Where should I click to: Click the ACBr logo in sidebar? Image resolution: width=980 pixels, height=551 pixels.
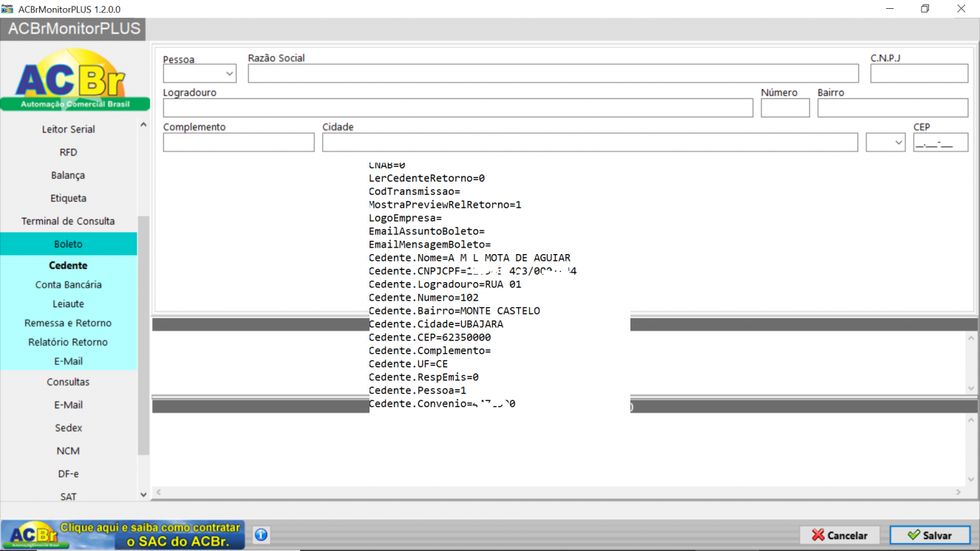75,79
